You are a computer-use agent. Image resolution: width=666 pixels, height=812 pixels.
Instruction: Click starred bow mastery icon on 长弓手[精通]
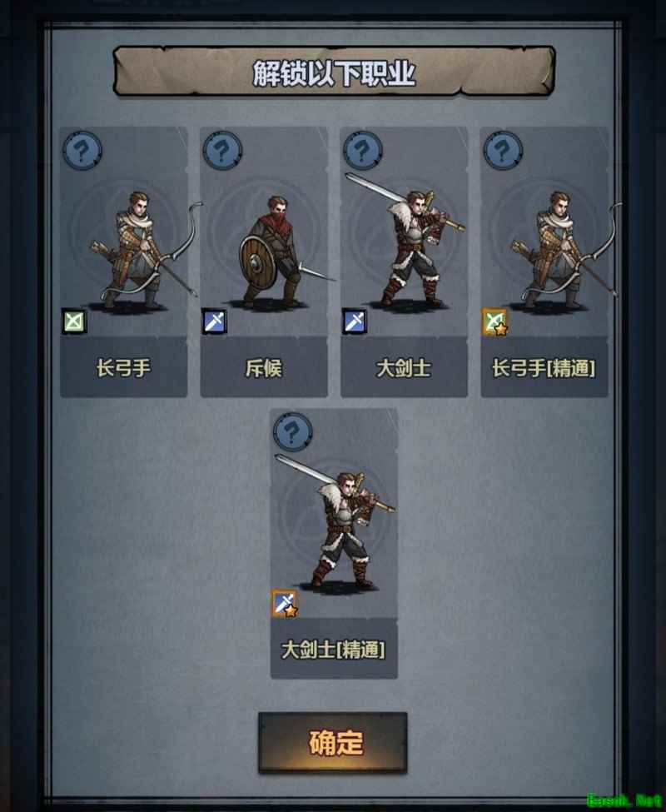click(495, 322)
